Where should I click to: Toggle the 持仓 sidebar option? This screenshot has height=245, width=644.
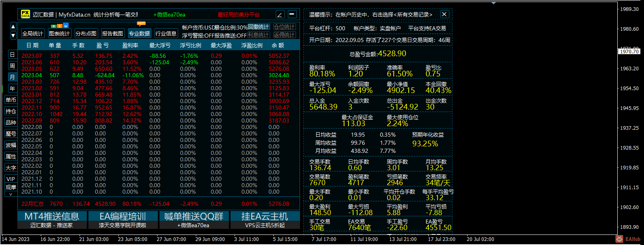tap(11, 111)
